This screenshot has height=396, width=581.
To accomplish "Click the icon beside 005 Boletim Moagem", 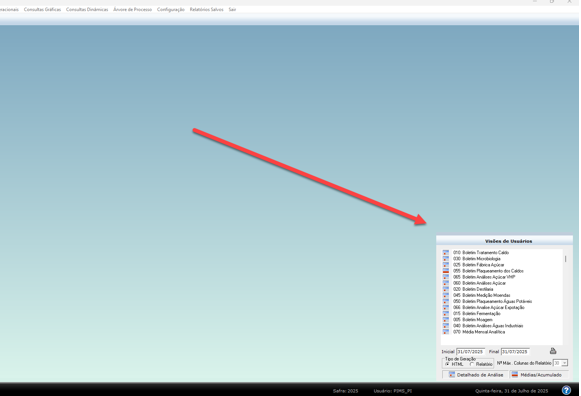I will pos(446,320).
